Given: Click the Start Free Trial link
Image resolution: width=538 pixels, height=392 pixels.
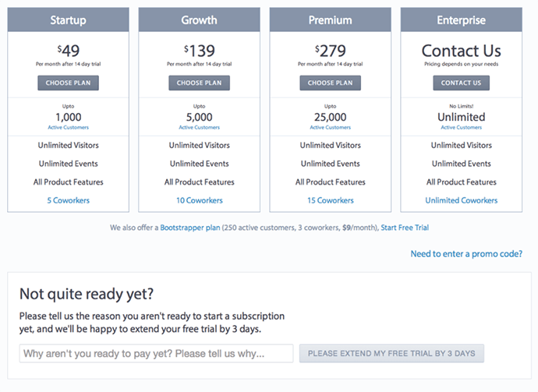Looking at the screenshot, I should click(x=405, y=228).
